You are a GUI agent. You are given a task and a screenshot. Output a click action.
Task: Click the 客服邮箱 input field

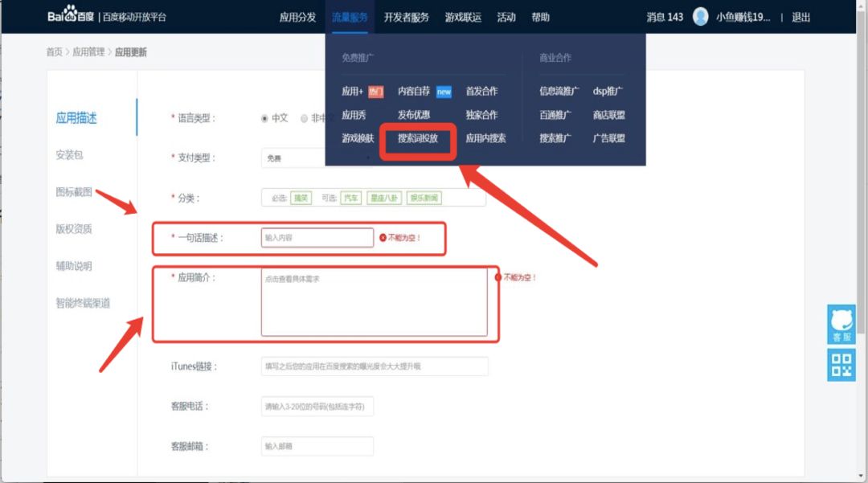317,446
